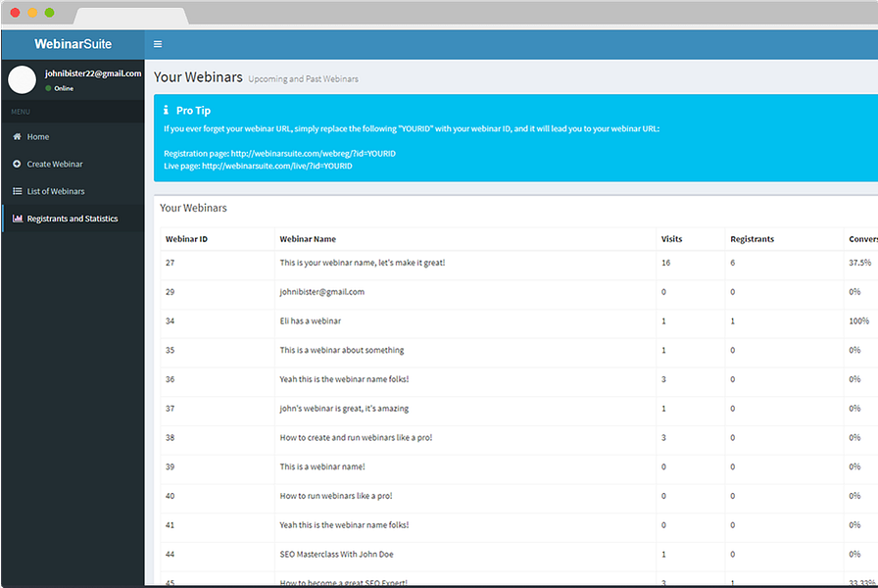Click the Pro Tip info icon
Screen dimensions: 878x588
point(166,111)
